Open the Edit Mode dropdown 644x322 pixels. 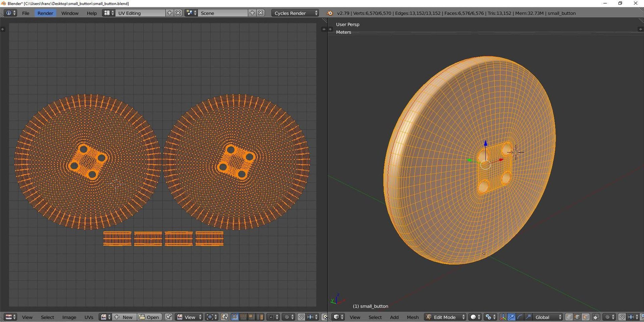pyautogui.click(x=445, y=317)
